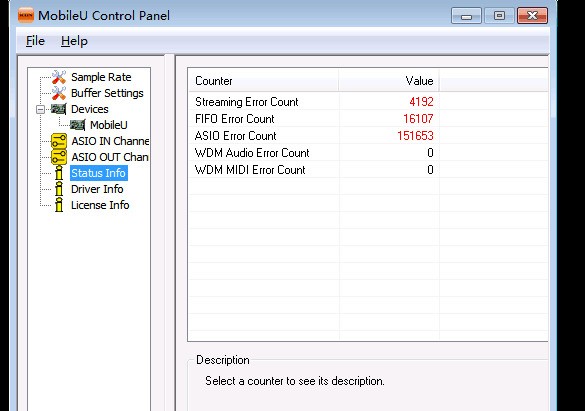Screen dimensions: 585x411
Task: Select the WDM MIDI Error Count row
Action: (x=313, y=170)
